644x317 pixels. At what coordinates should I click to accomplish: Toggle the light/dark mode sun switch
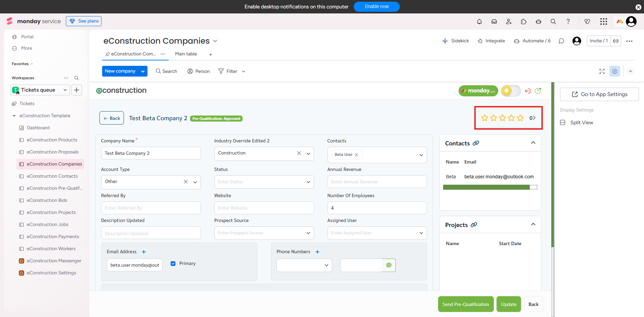511,91
